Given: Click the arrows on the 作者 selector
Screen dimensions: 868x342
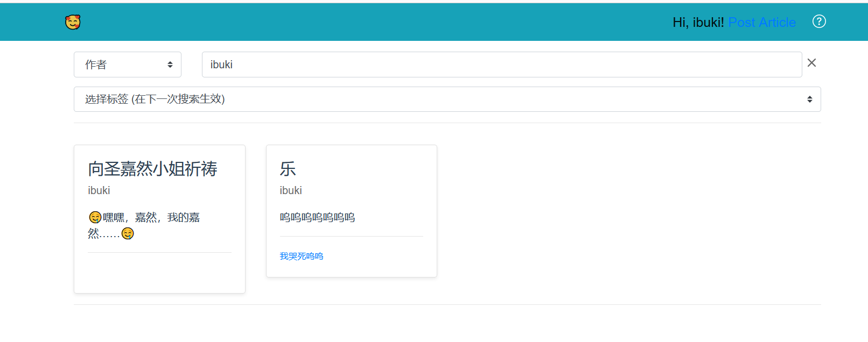Looking at the screenshot, I should tap(170, 65).
